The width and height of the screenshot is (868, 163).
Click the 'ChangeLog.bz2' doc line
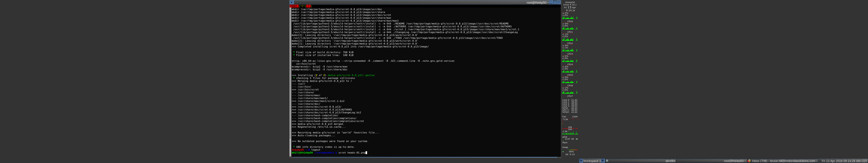pyautogui.click(x=326, y=112)
